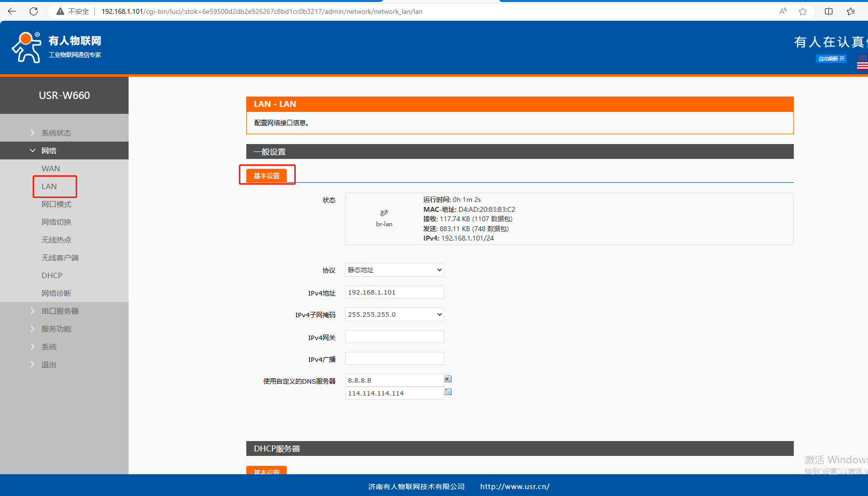Screen dimensions: 868x496
Task: Click the USR IoT logo in the header
Action: (x=57, y=47)
